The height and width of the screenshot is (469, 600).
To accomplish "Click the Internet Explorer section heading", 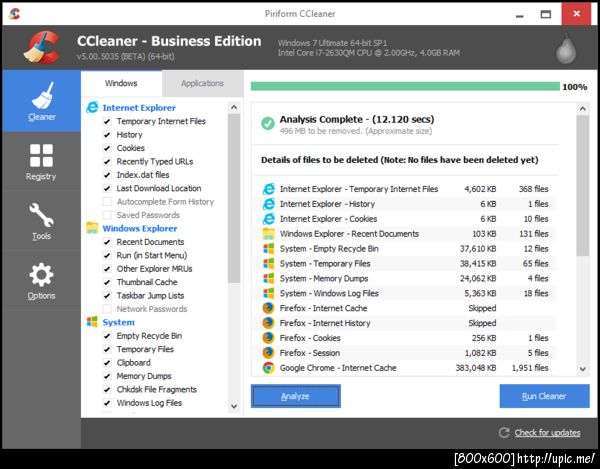I will click(x=139, y=108).
